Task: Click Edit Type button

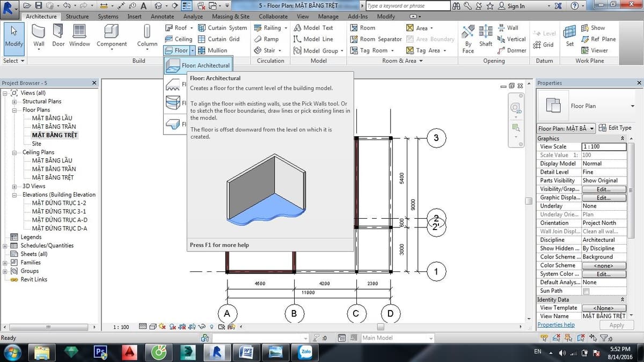Action: (x=616, y=128)
